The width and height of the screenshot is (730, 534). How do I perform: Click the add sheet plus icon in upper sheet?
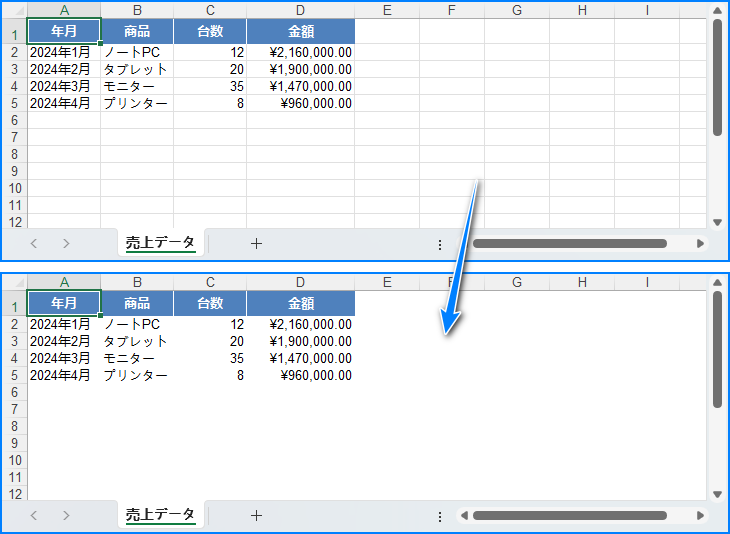click(x=256, y=243)
